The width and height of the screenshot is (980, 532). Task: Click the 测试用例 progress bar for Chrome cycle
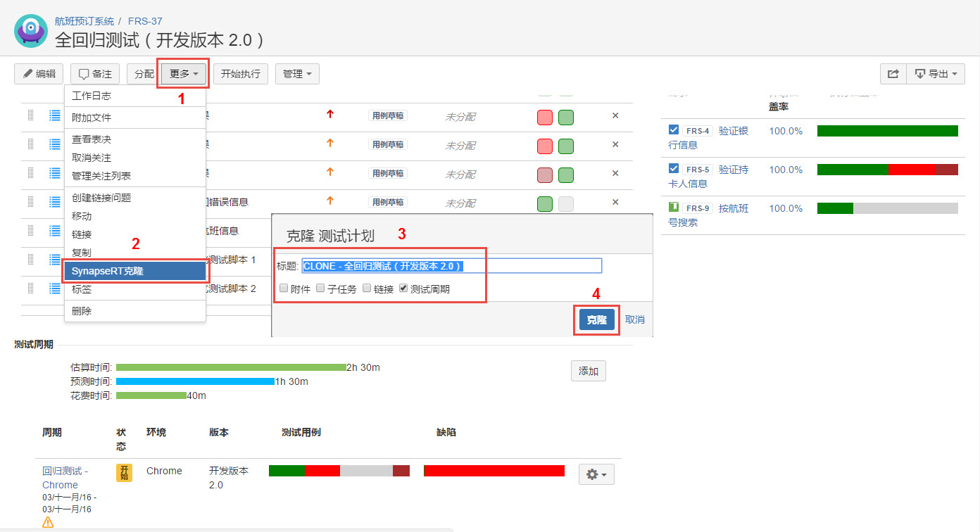pyautogui.click(x=339, y=471)
